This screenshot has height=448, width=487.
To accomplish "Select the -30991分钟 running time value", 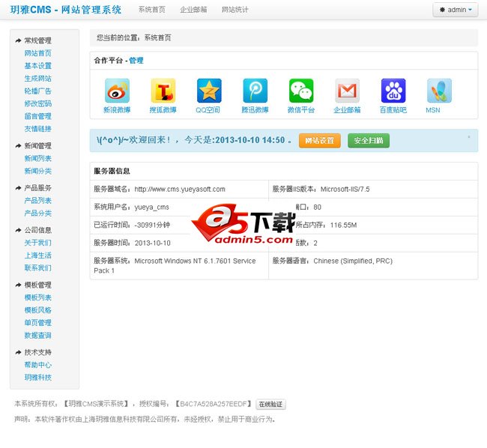I will [x=152, y=225].
